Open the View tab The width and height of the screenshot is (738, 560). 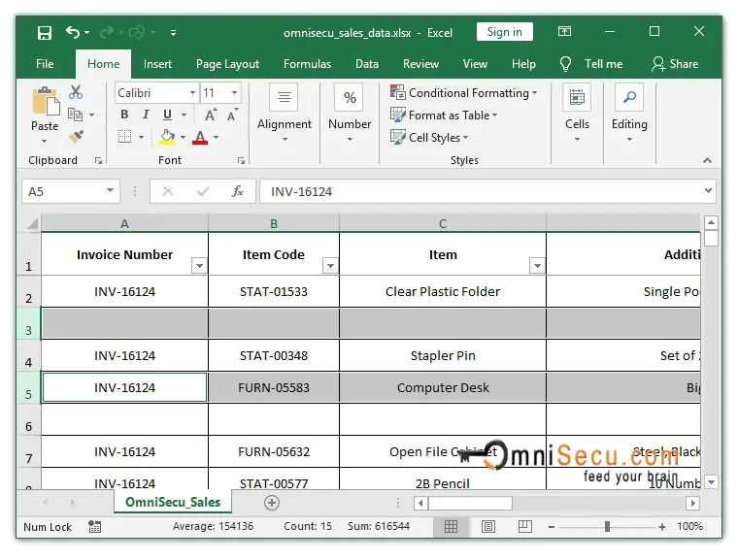475,64
